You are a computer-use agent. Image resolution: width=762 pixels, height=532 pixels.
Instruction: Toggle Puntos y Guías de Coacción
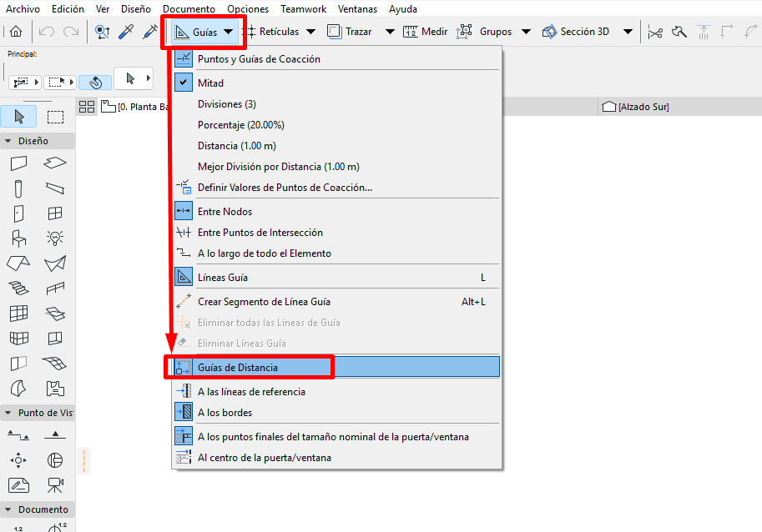[x=336, y=59]
